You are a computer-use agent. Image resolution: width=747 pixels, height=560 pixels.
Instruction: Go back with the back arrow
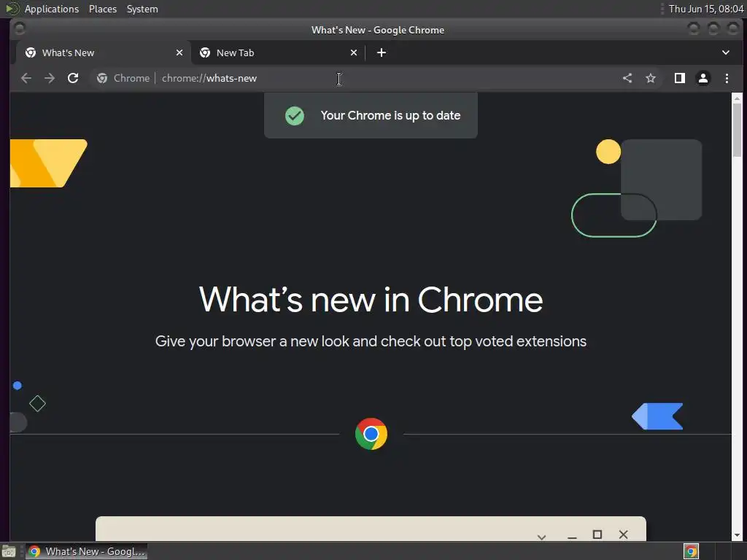(26, 78)
